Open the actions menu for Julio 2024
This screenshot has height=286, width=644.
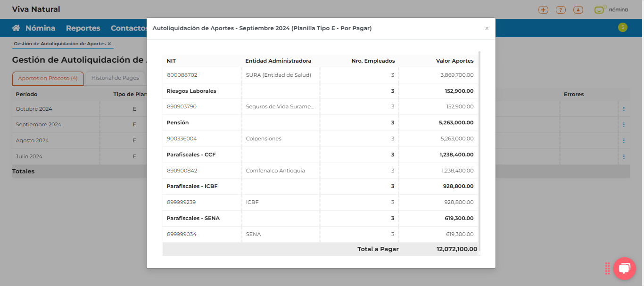click(624, 156)
